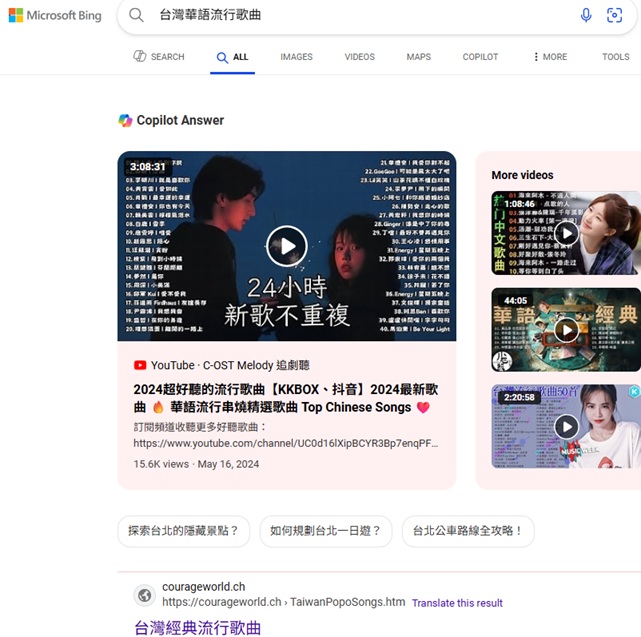Viewport: 641px width, 637px height.
Task: Select the SEARCH tab
Action: click(x=159, y=57)
